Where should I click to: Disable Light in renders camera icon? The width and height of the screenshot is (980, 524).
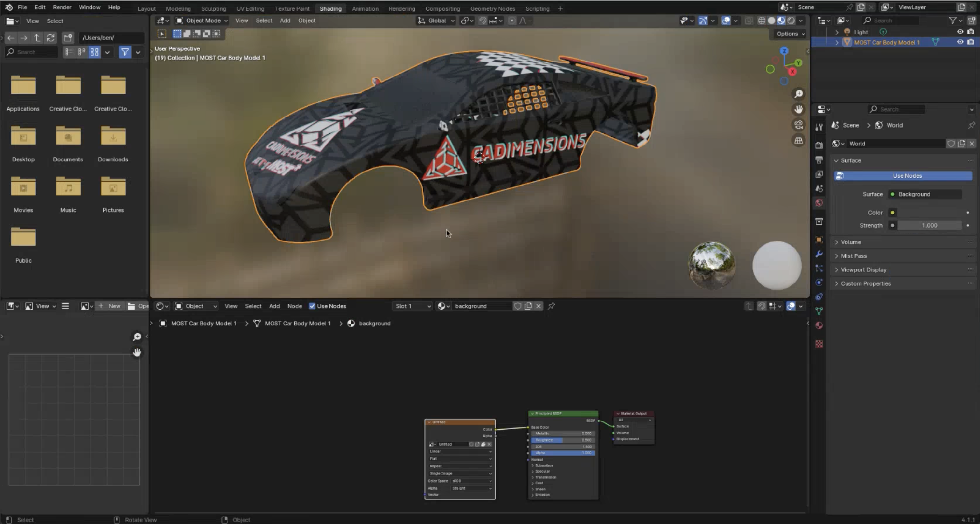[x=971, y=32]
